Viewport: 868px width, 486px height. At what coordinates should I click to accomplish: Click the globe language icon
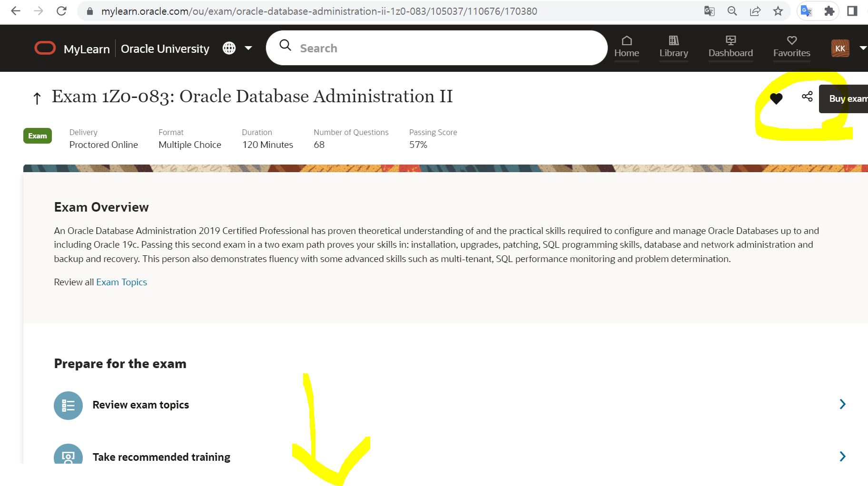229,48
